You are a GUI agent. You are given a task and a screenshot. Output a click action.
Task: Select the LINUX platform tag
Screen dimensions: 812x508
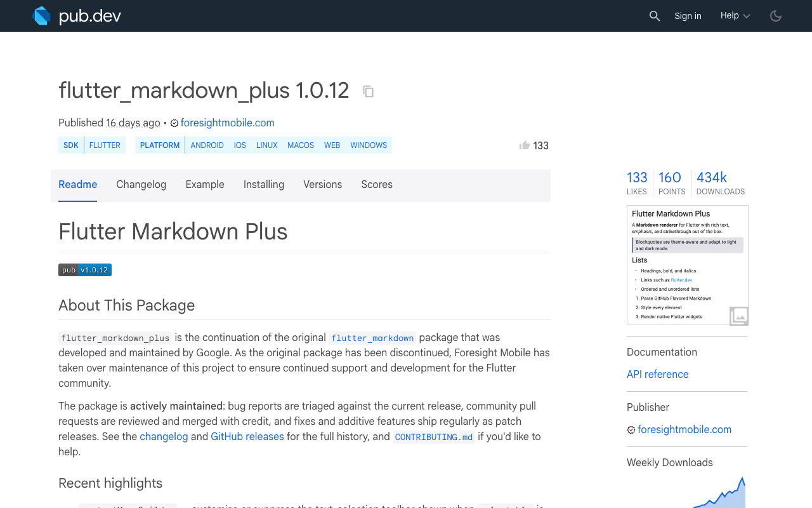coord(267,145)
